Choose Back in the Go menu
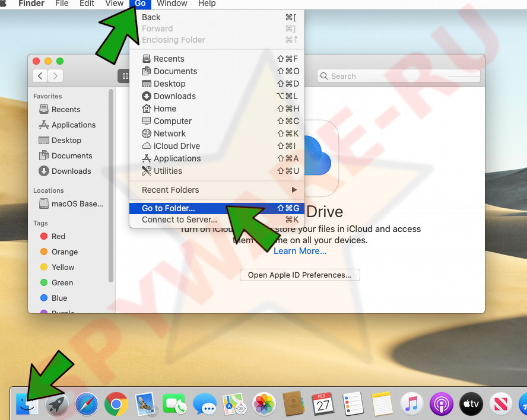Image resolution: width=527 pixels, height=420 pixels. 217,17
